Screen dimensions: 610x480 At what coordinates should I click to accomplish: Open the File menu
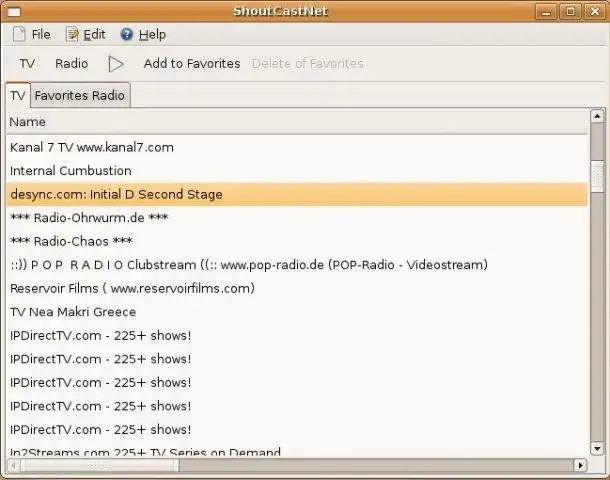click(32, 34)
